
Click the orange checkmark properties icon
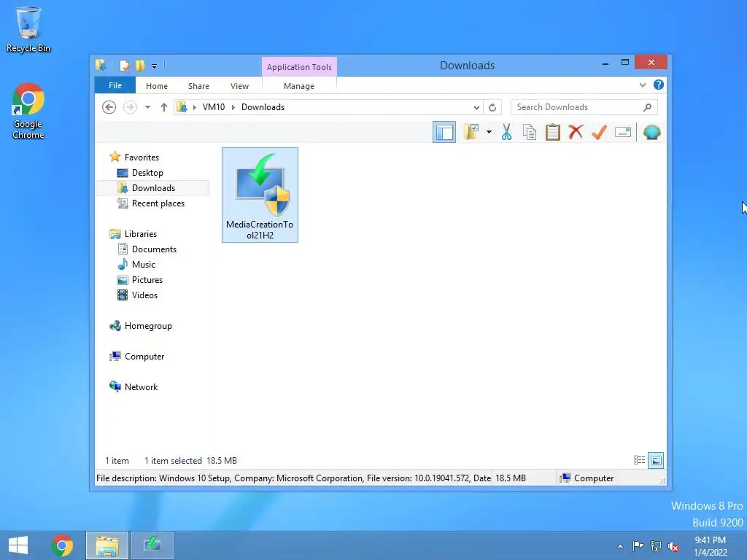click(599, 133)
